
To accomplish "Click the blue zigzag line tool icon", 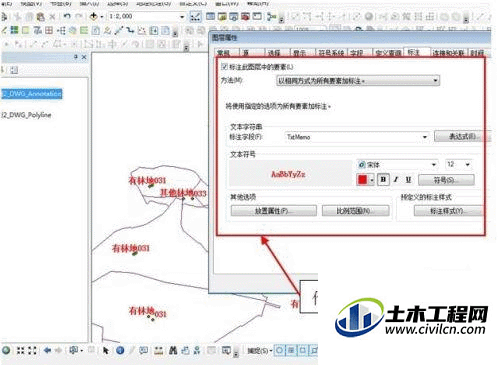I will pos(130,31).
